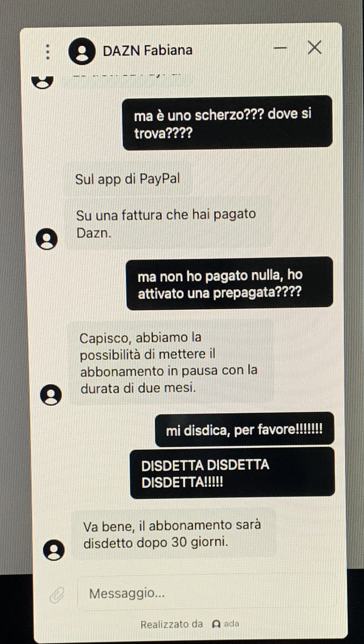The width and height of the screenshot is (364, 644).
Task: Select the agent avatar beside '30 giorni' message
Action: pos(54,550)
